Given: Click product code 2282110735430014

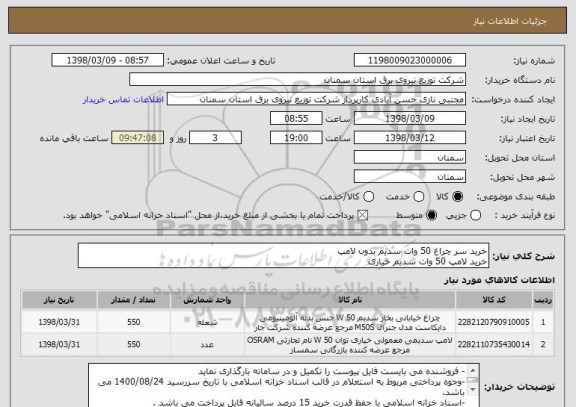Looking at the screenshot, I should (493, 345).
